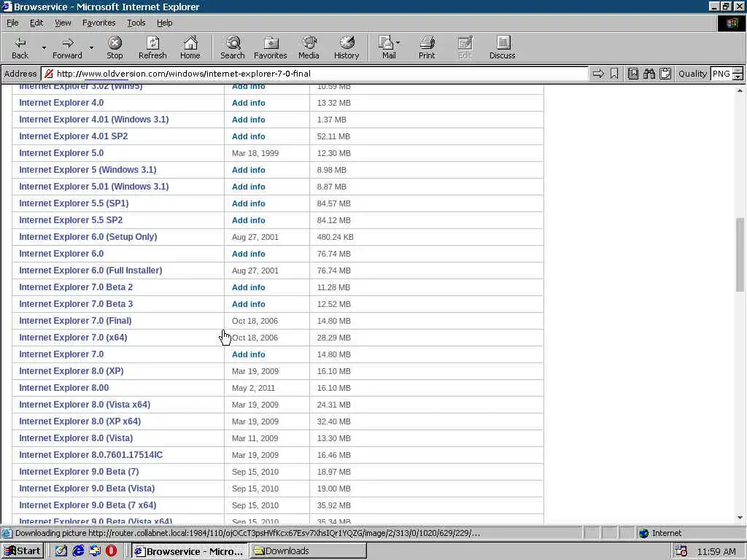Screen dimensions: 747x560
Task: Switch to Downloads taskbar window
Action: click(x=308, y=551)
